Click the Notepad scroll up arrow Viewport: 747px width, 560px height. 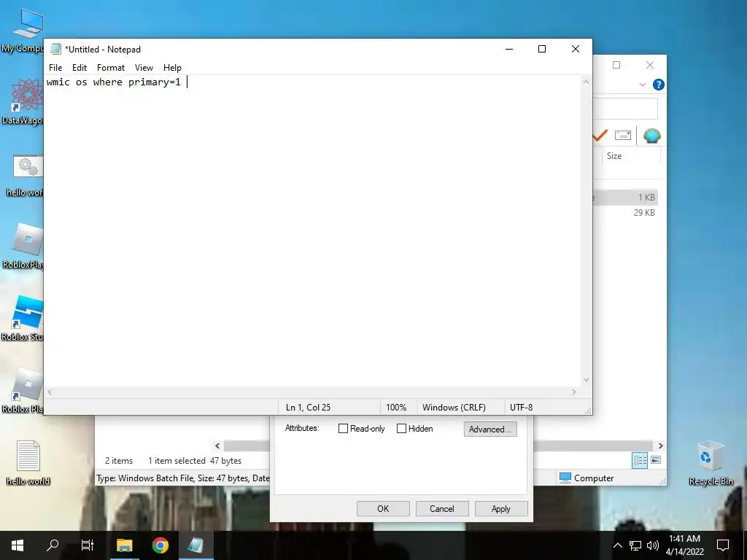pyautogui.click(x=586, y=82)
